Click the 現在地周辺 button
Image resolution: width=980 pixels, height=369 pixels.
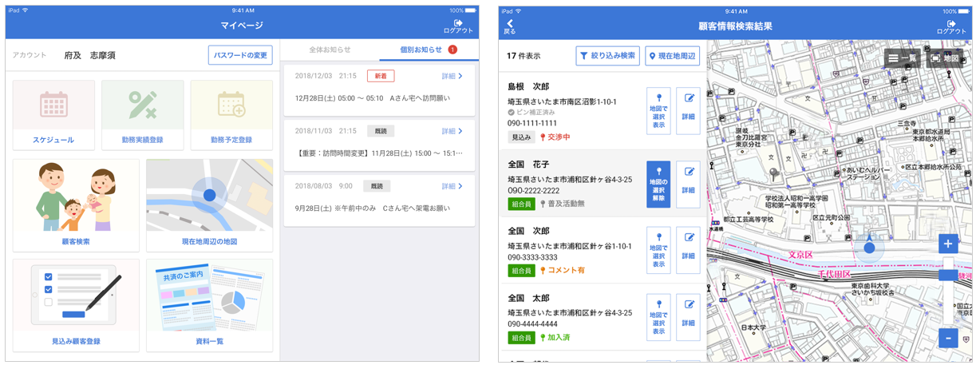(x=672, y=56)
